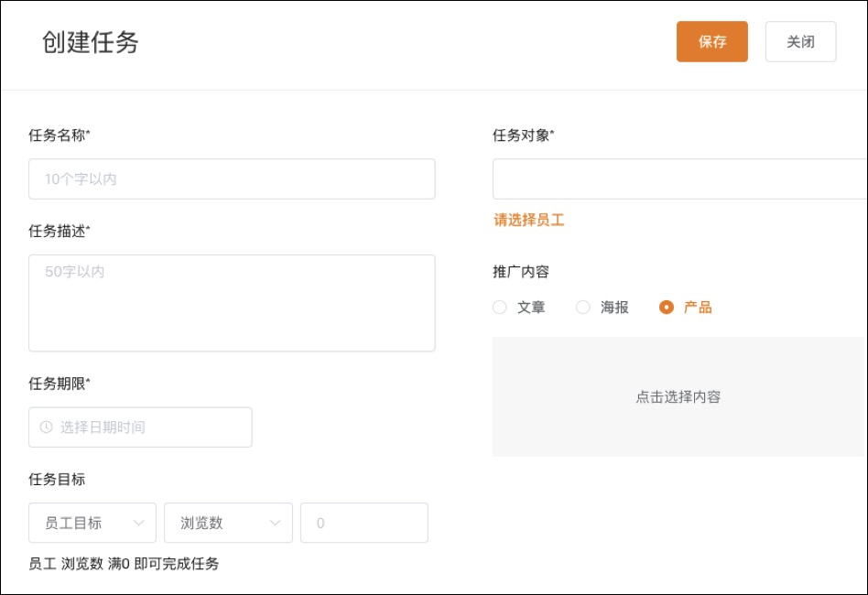Click the 请选择员工 link
This screenshot has width=868, height=595.
529,220
